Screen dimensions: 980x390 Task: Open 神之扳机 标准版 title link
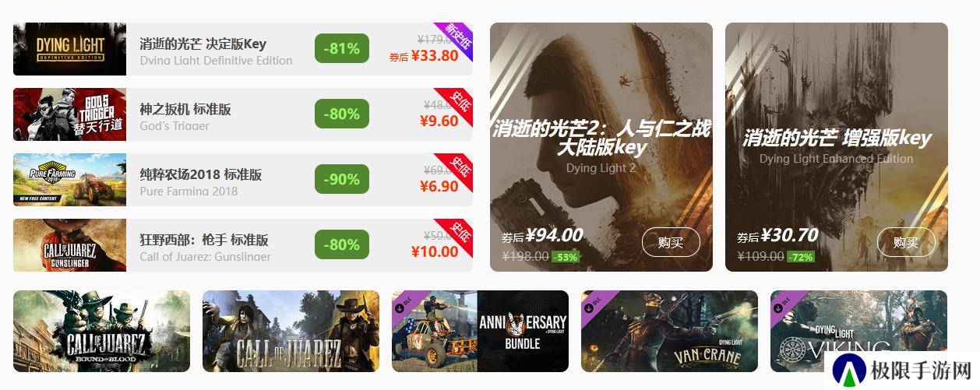[x=185, y=110]
